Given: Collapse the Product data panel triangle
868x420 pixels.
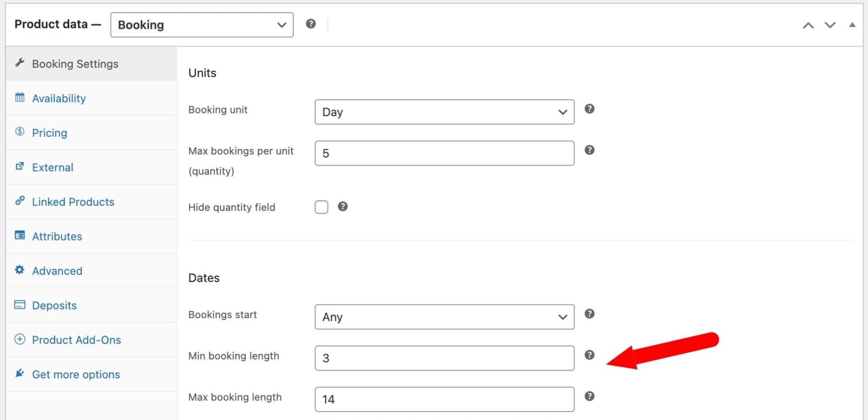Looking at the screenshot, I should click(x=852, y=25).
